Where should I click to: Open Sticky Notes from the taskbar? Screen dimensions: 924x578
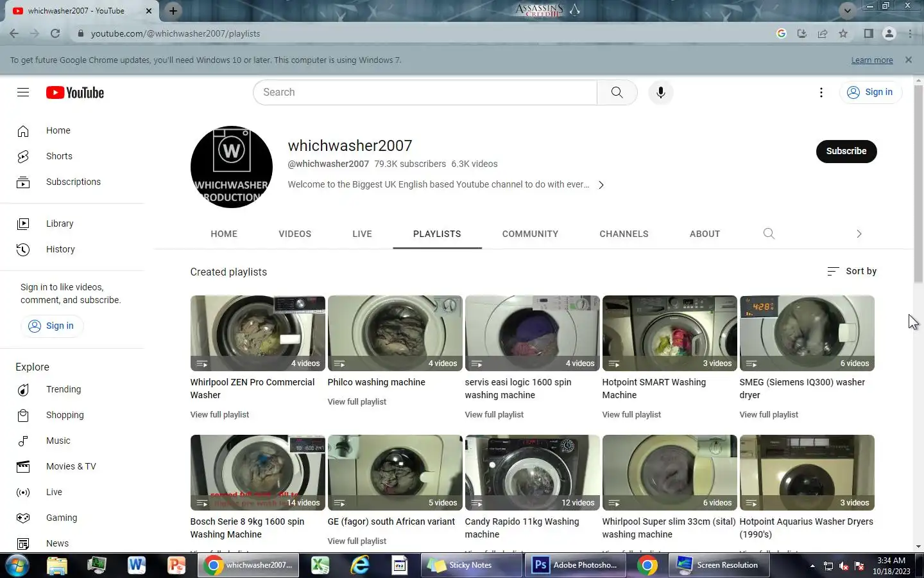470,566
